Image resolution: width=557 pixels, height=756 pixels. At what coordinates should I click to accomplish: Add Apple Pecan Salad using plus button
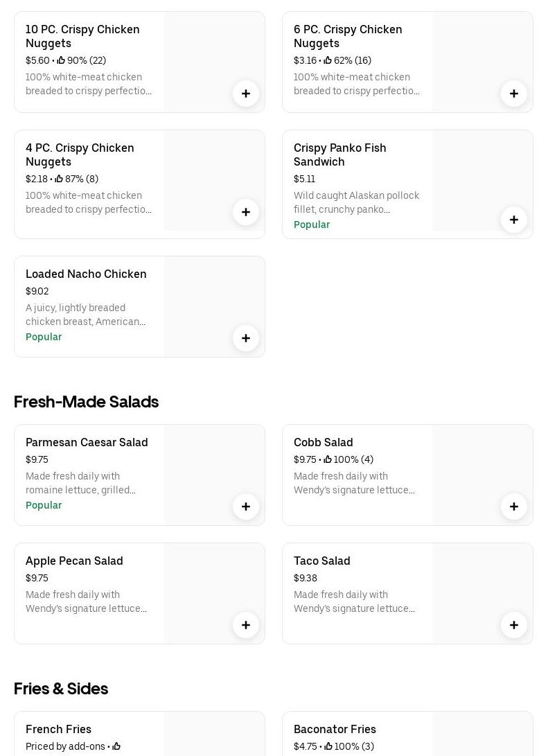click(x=246, y=625)
